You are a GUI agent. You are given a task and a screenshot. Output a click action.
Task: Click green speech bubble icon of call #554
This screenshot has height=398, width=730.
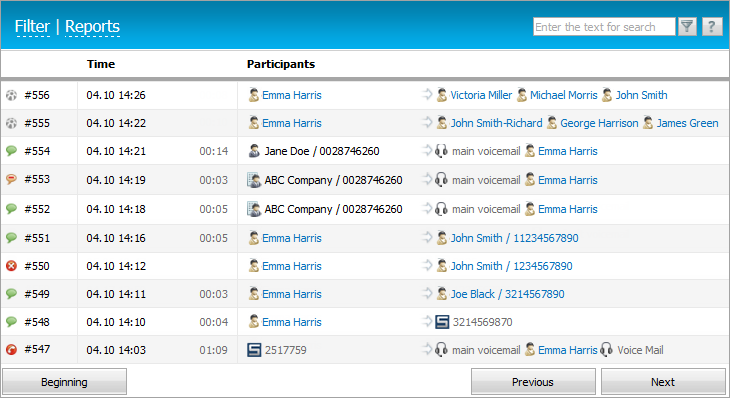11,151
